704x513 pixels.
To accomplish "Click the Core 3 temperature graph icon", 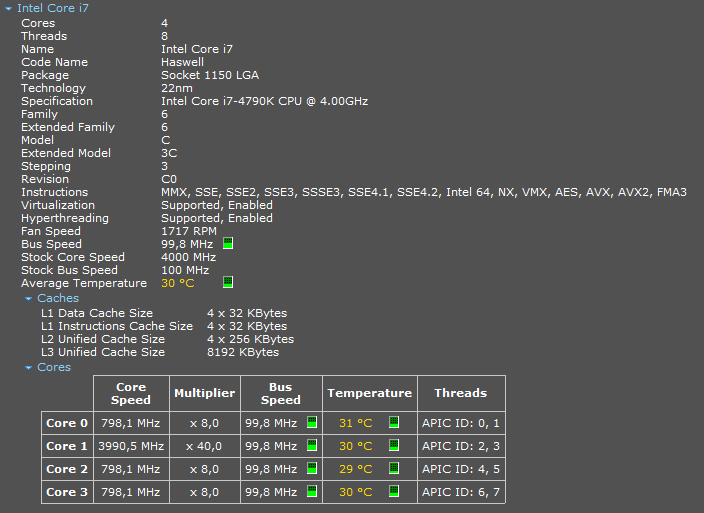I will click(x=394, y=491).
